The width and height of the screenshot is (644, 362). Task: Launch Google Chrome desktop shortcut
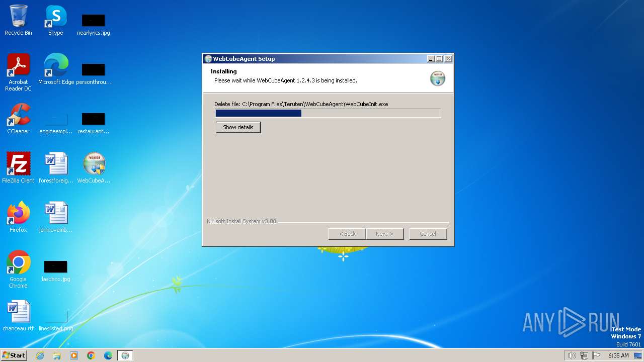point(18,269)
